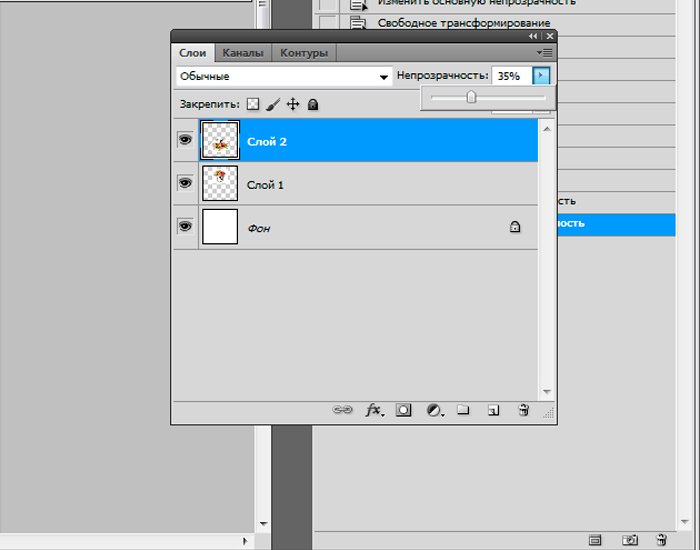
Task: Add a layer mask
Action: coord(403,410)
